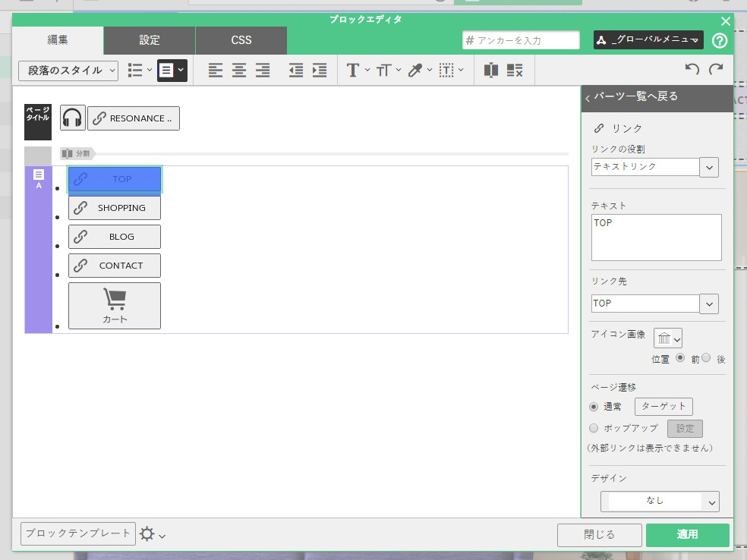Redo last edit
This screenshot has height=560, width=747.
click(x=716, y=69)
